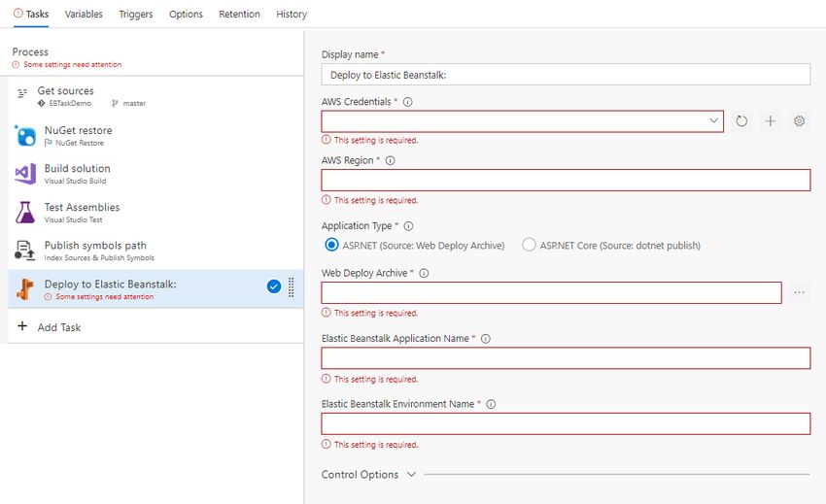Switch to the Tasks tab
The width and height of the screenshot is (826, 504).
(x=31, y=15)
